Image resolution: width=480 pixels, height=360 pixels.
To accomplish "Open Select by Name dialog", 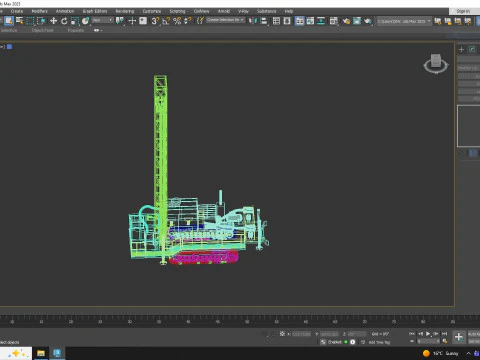I will click(x=19, y=21).
